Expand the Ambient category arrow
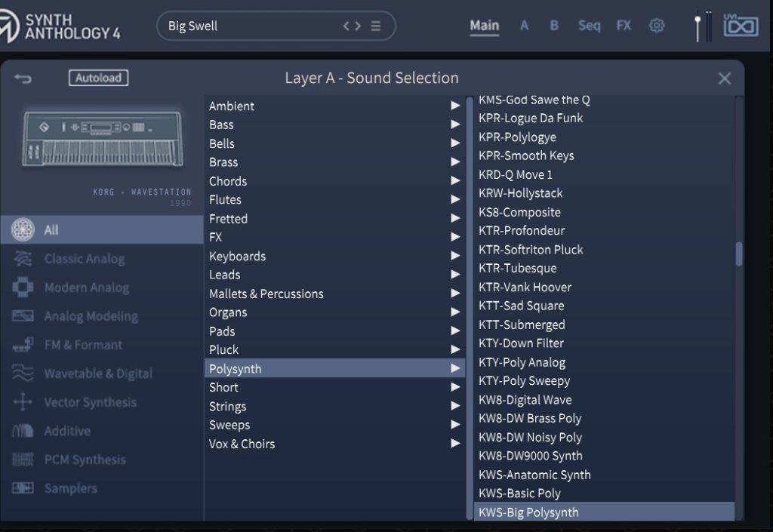 point(455,106)
